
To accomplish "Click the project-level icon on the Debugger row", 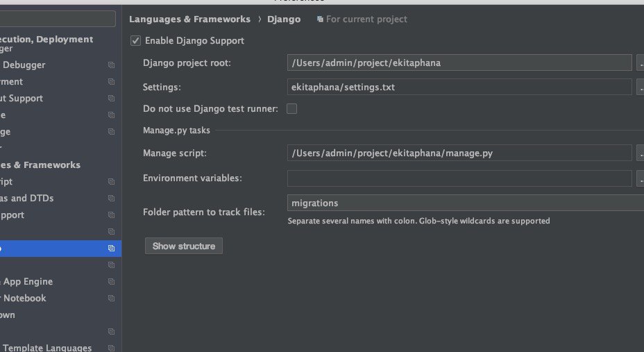I will click(x=111, y=65).
